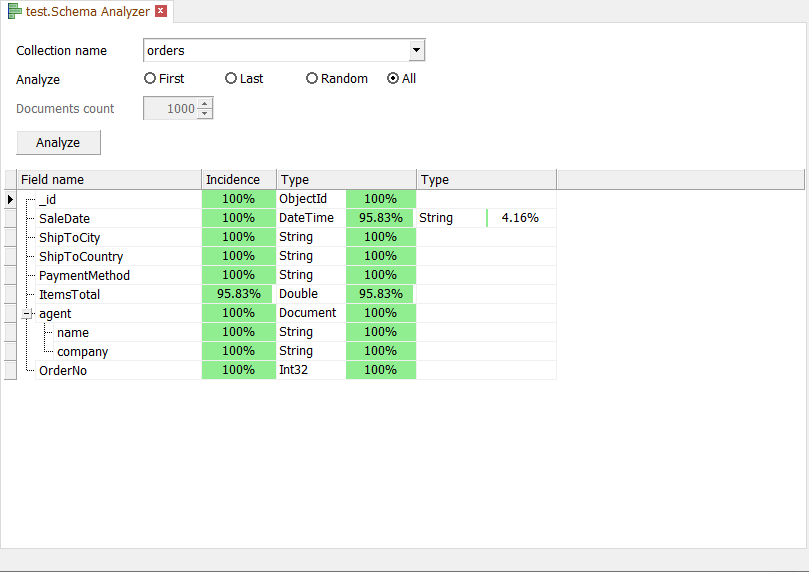Click the Documents count input field

pos(170,109)
